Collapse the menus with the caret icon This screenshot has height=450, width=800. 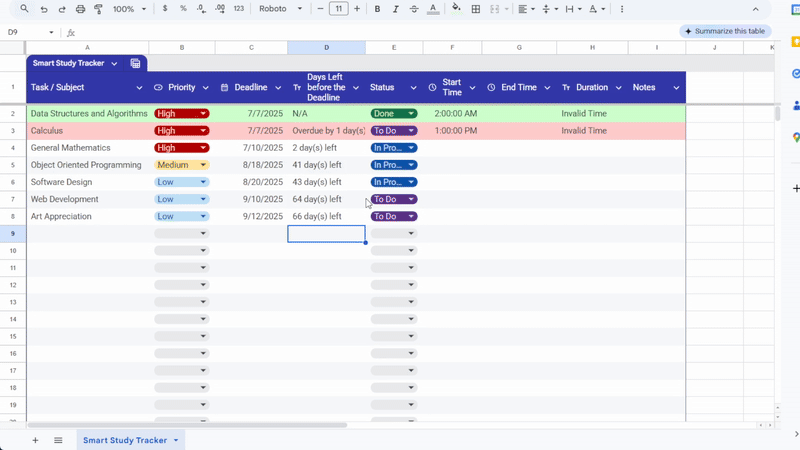pyautogui.click(x=756, y=9)
